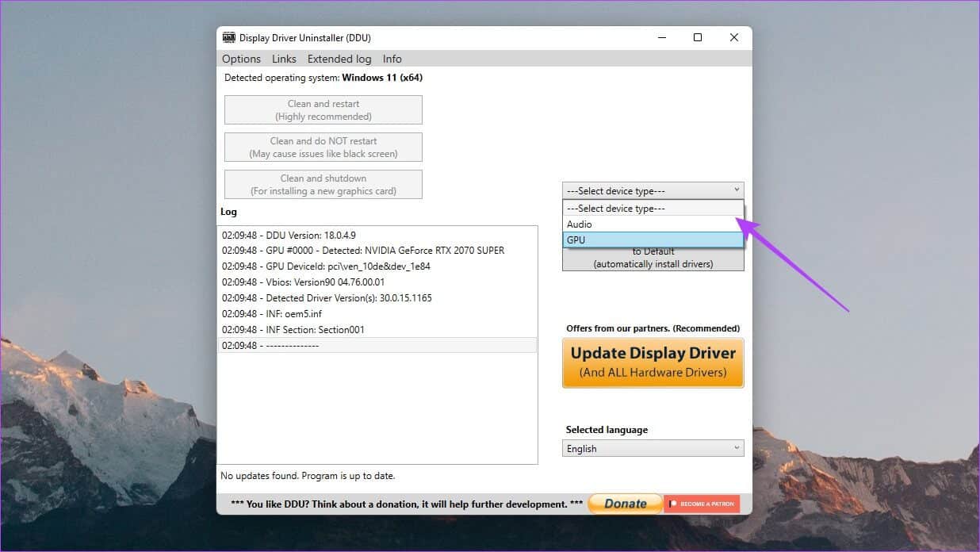
Task: Minimize the DDU window
Action: pyautogui.click(x=660, y=37)
